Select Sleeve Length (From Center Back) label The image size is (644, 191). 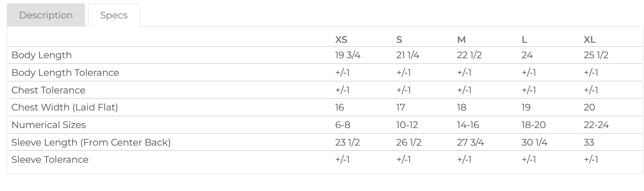(x=91, y=142)
